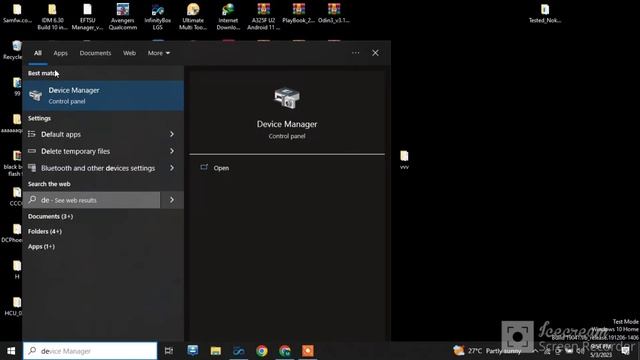The width and height of the screenshot is (640, 360).
Task: Show Apps (1+) results
Action: [41, 247]
